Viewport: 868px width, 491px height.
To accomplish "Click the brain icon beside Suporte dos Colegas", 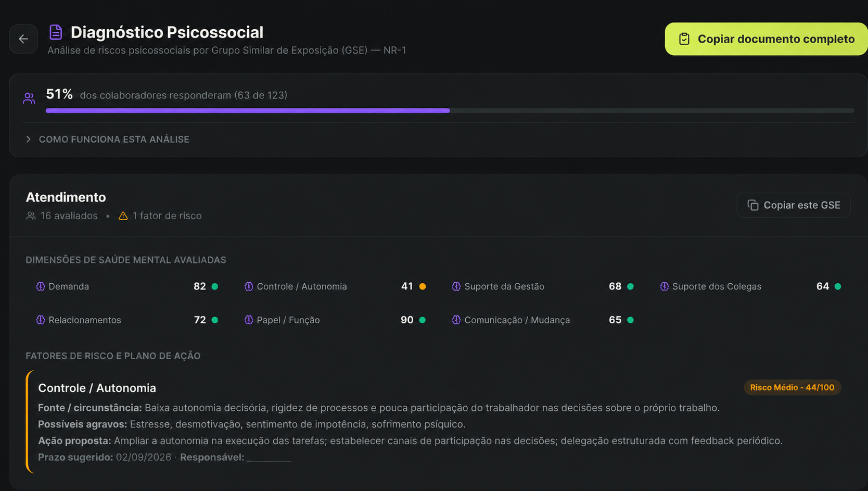I will coord(665,286).
